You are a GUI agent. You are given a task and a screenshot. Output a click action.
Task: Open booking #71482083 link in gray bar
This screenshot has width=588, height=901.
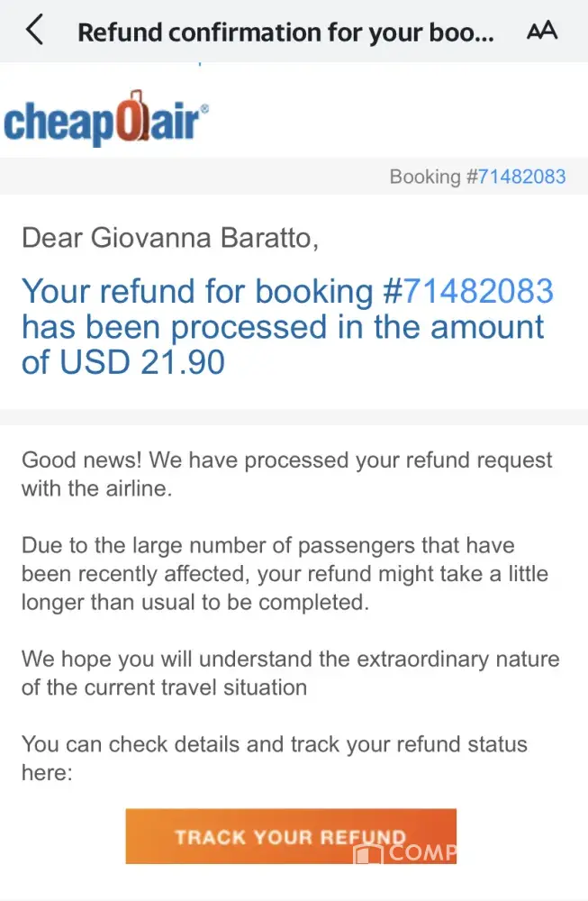[x=522, y=177]
